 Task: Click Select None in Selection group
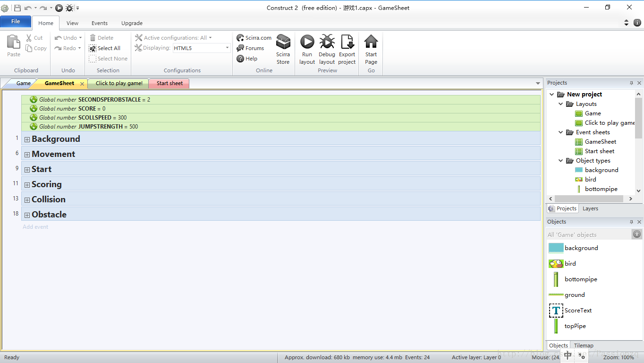[x=108, y=59]
